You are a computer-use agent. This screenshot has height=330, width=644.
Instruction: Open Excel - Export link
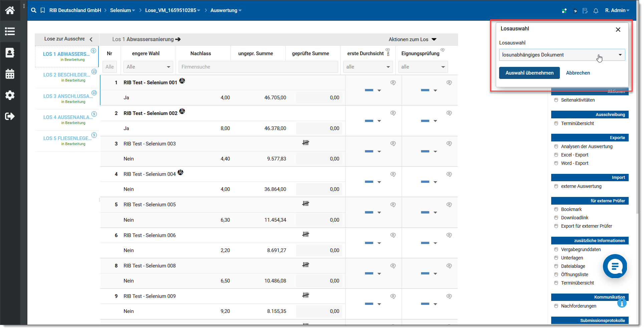(575, 155)
